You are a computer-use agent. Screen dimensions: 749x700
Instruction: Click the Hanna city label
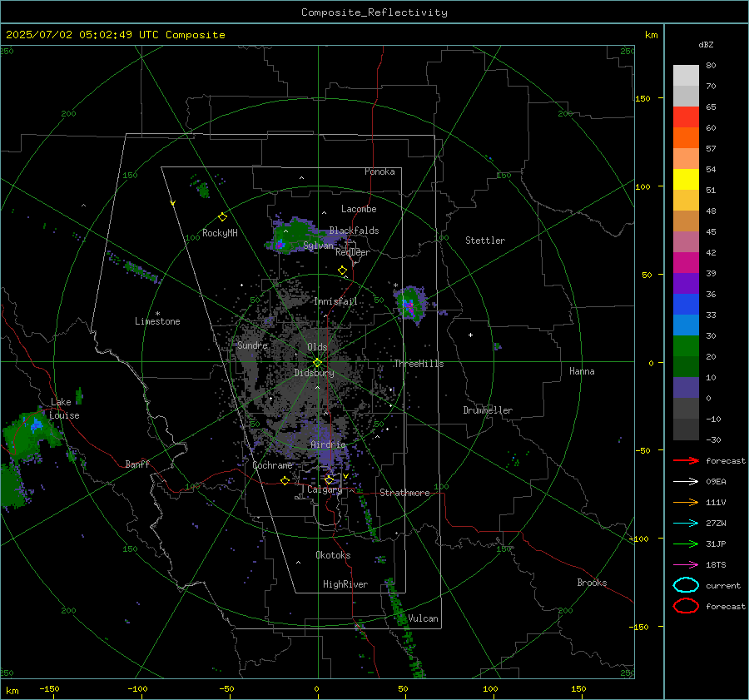(x=582, y=371)
